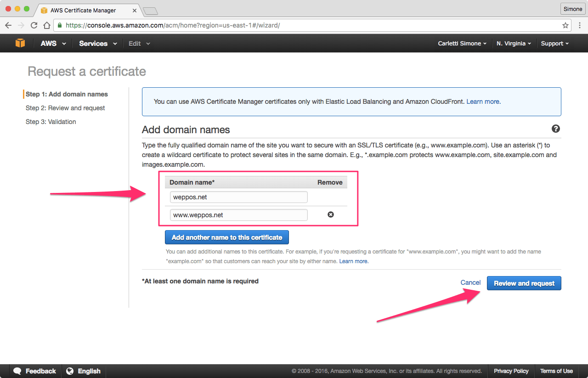Image resolution: width=588 pixels, height=378 pixels.
Task: Click the reload page icon
Action: (34, 25)
